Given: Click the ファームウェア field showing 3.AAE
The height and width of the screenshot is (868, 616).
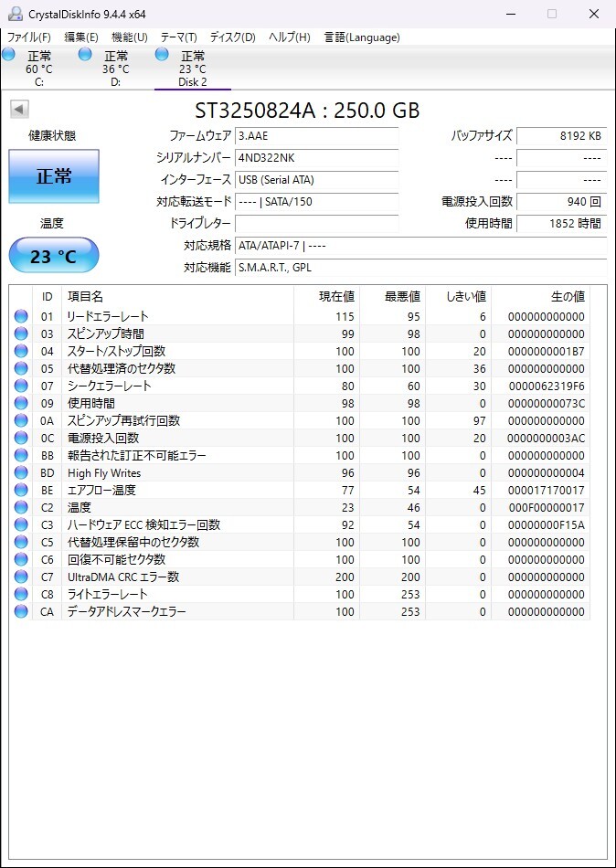Looking at the screenshot, I should [317, 135].
